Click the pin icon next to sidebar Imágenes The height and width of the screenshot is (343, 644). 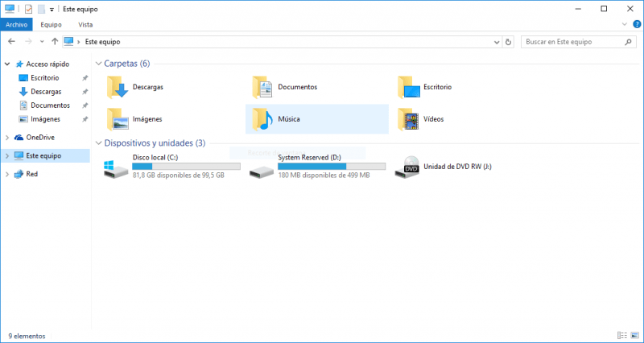[x=85, y=119]
